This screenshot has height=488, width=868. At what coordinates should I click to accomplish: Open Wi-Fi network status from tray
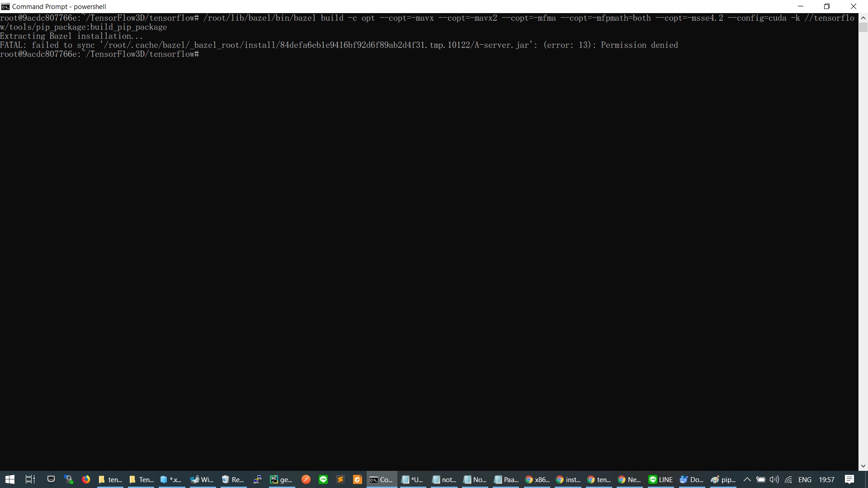[788, 479]
